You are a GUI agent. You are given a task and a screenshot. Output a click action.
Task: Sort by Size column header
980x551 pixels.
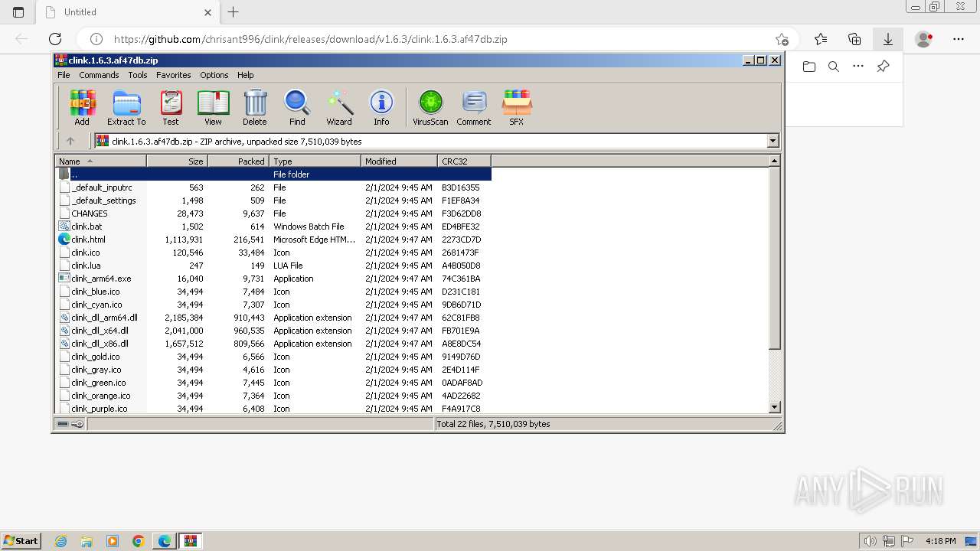pyautogui.click(x=177, y=161)
